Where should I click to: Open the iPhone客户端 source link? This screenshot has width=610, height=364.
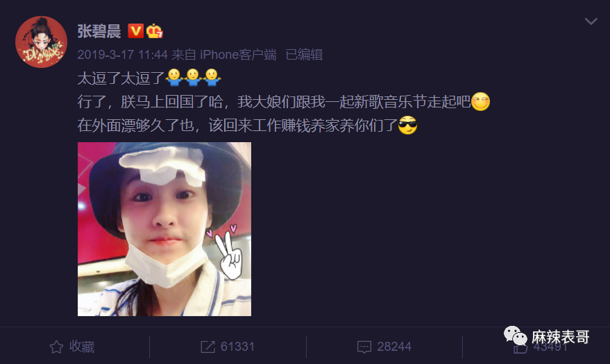pos(238,55)
